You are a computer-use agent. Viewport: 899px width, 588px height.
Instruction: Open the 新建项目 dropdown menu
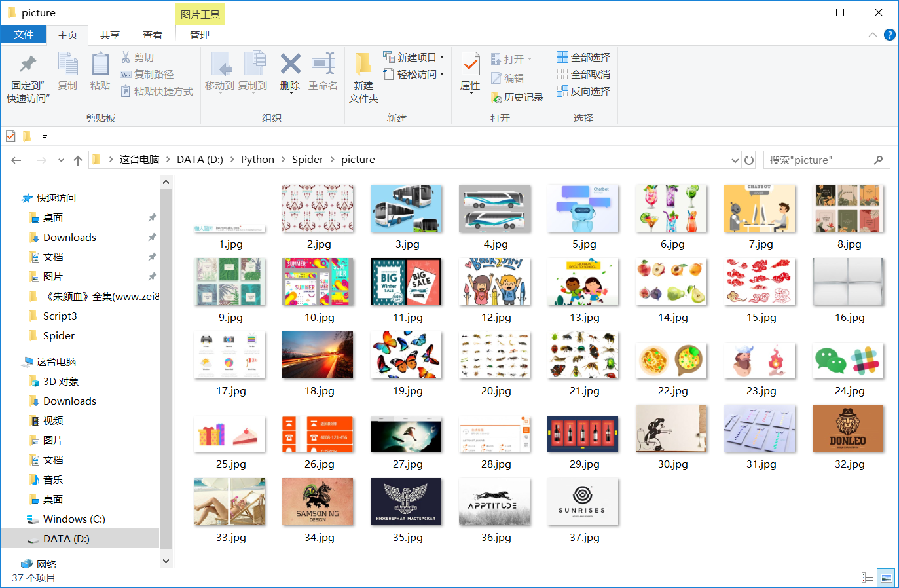(x=413, y=57)
